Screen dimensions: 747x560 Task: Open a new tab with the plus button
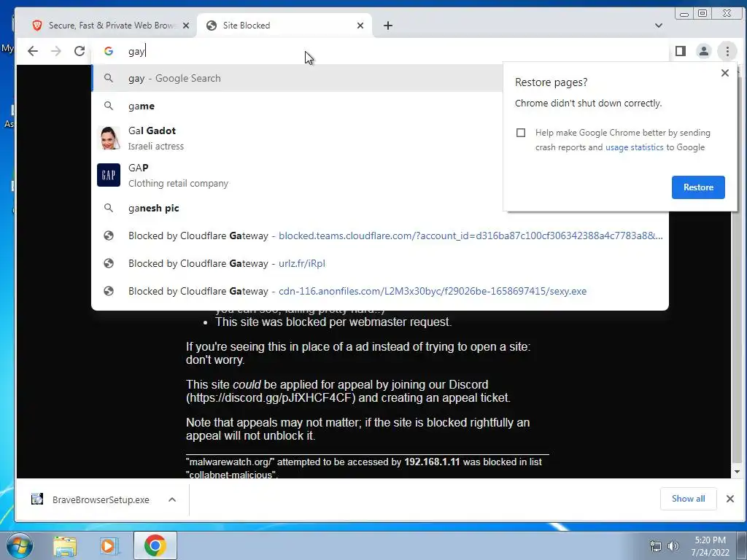pyautogui.click(x=388, y=26)
